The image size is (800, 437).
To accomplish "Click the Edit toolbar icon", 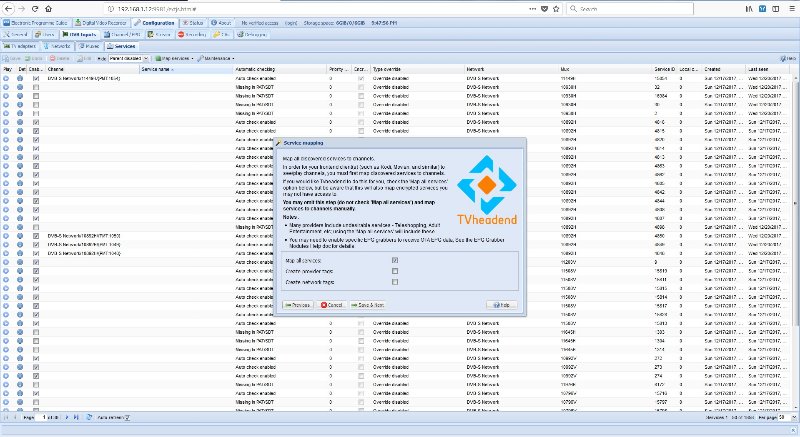I will coord(84,59).
